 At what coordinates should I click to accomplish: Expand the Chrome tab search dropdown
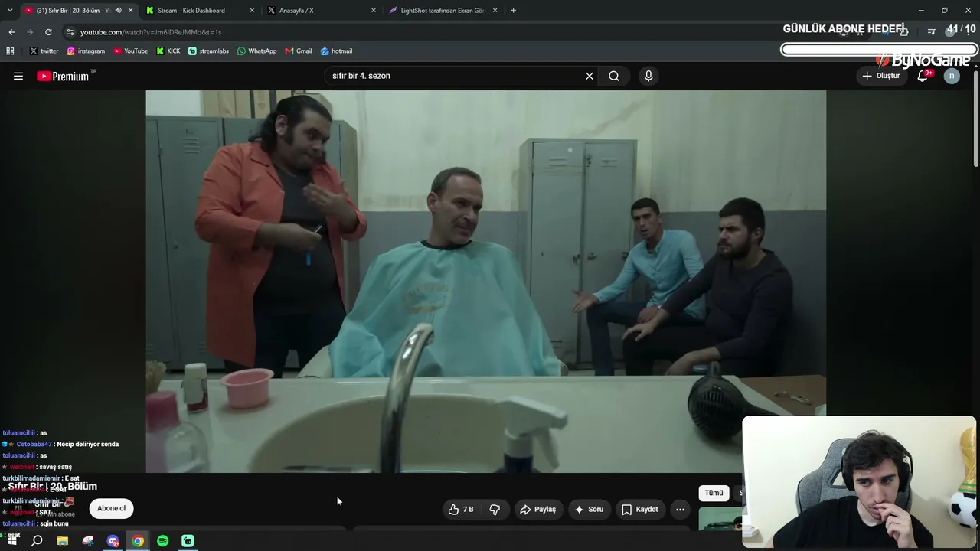click(11, 11)
